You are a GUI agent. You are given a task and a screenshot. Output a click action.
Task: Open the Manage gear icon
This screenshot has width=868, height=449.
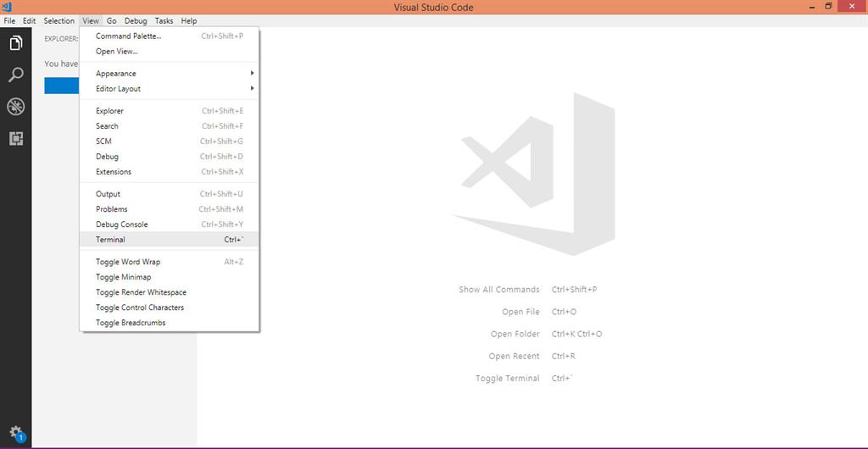point(16,432)
